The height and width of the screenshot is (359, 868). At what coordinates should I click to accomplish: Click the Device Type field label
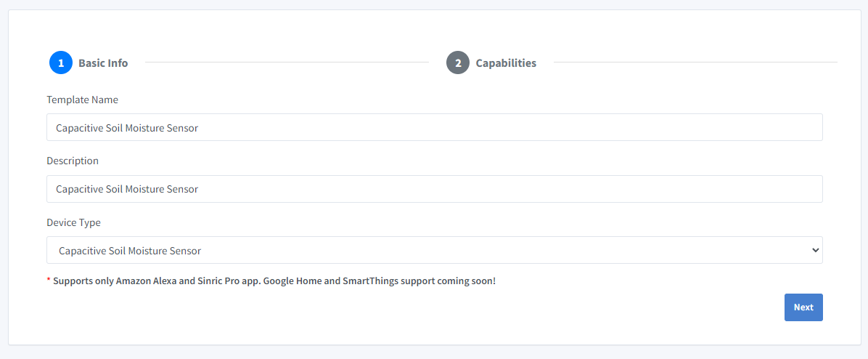click(x=73, y=222)
